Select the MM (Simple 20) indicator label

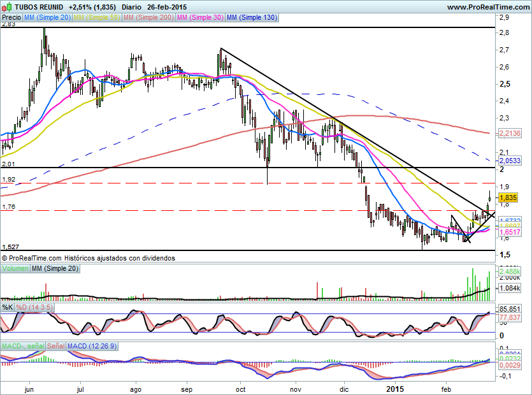pyautogui.click(x=47, y=18)
